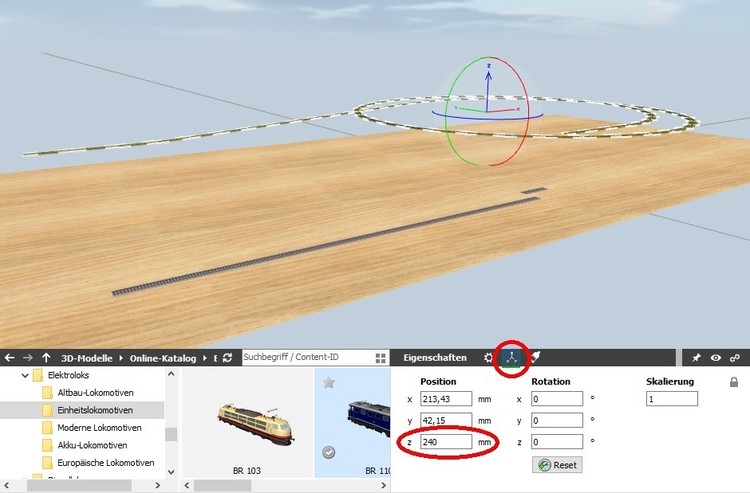Edit the Position y value 42,15
Image resolution: width=750 pixels, height=493 pixels.
[446, 420]
